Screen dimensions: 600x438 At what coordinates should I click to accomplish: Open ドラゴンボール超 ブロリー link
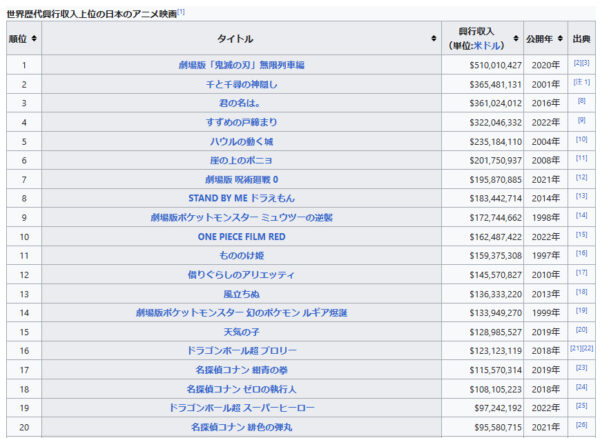tap(241, 351)
